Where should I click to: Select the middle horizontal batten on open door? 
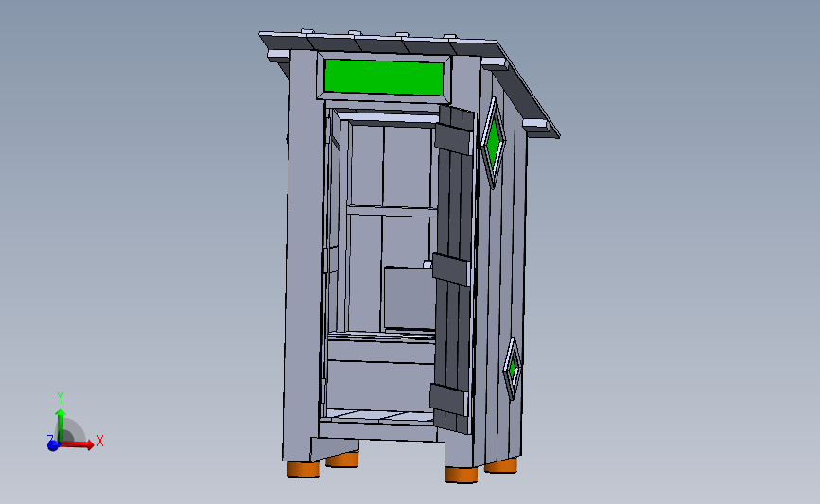(451, 269)
